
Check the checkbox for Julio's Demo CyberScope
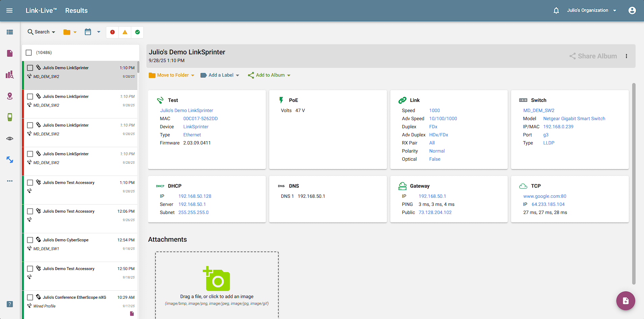(30, 240)
